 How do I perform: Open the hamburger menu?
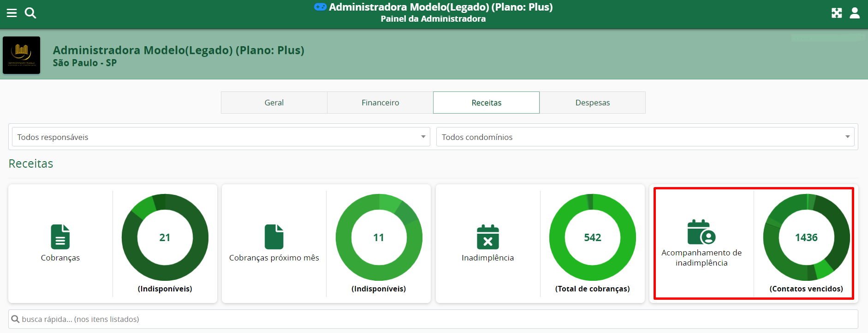[12, 13]
